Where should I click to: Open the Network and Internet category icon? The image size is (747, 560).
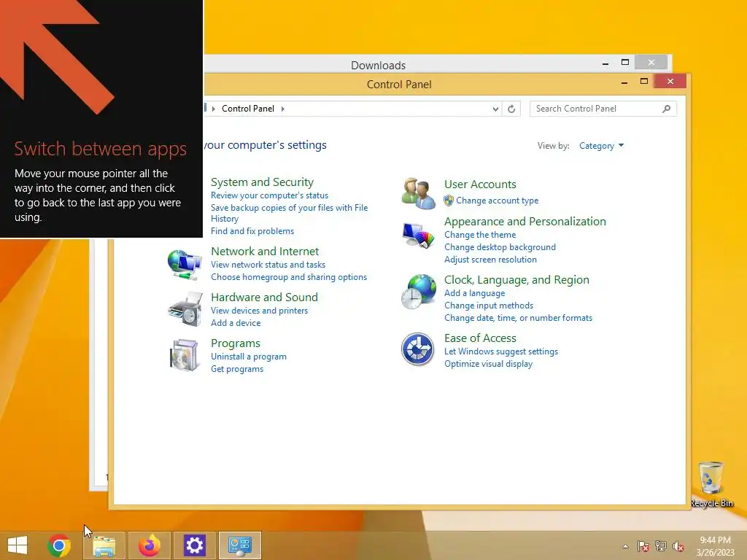pos(185,264)
